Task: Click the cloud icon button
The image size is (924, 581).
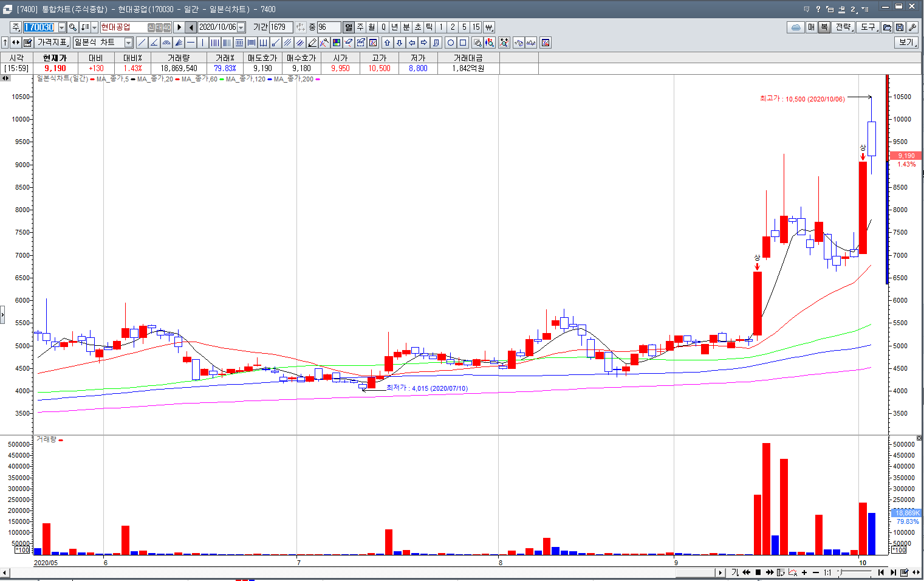Action: [796, 27]
